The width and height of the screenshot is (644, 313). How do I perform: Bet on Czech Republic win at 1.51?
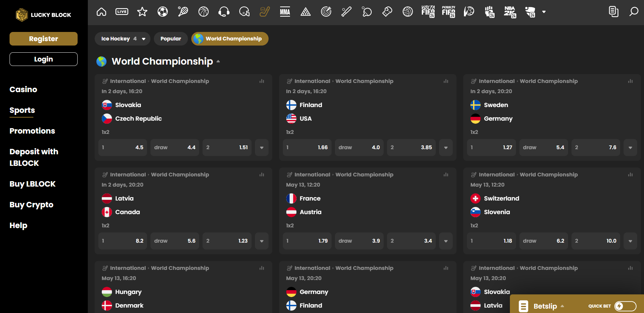[x=227, y=147]
